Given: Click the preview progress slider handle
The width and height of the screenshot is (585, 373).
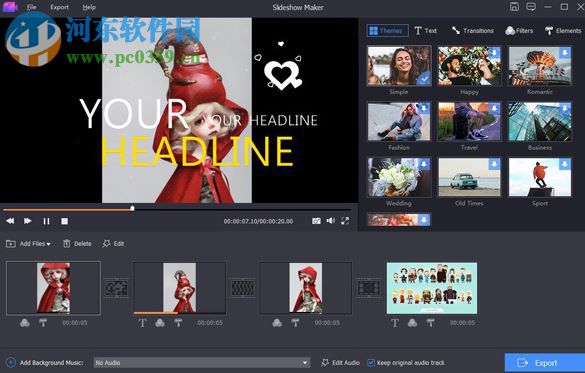Looking at the screenshot, I should [132, 208].
